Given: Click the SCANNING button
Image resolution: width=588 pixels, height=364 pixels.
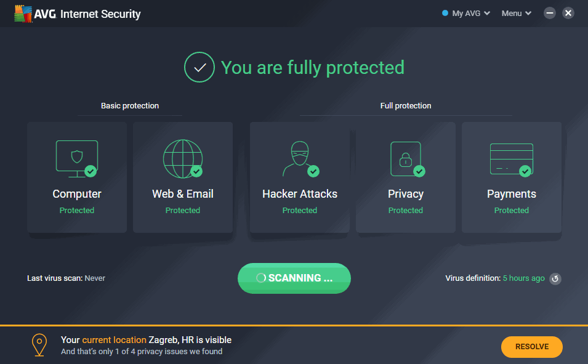Looking at the screenshot, I should pyautogui.click(x=294, y=278).
